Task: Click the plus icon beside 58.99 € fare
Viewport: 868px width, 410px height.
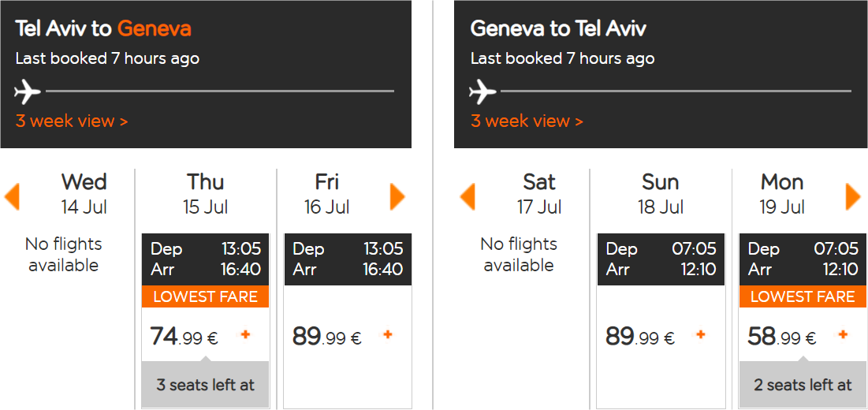Action: point(843,334)
